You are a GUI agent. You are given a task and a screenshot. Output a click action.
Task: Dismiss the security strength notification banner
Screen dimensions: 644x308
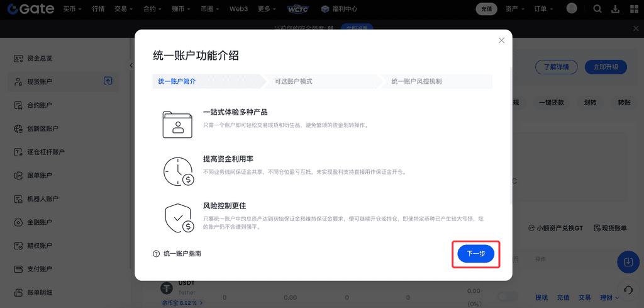click(x=635, y=28)
